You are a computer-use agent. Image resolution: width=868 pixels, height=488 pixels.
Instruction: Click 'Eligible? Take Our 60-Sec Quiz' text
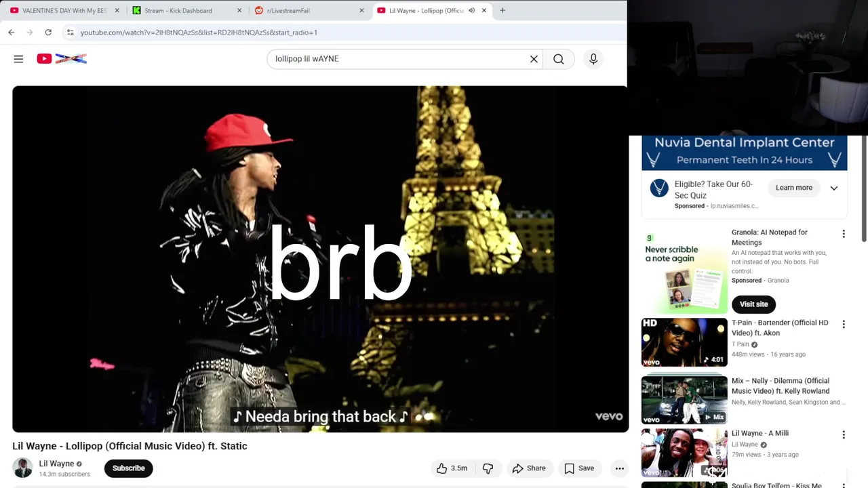point(713,190)
